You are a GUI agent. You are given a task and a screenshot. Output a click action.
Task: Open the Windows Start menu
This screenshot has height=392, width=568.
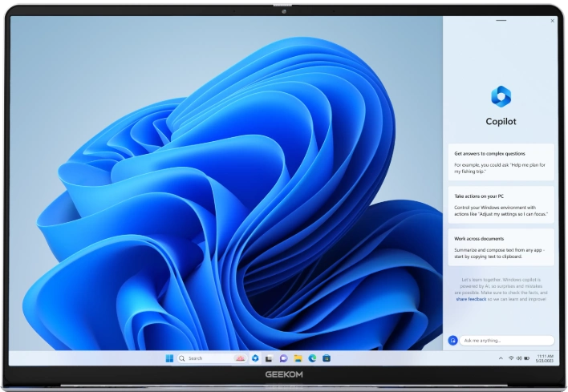(169, 358)
